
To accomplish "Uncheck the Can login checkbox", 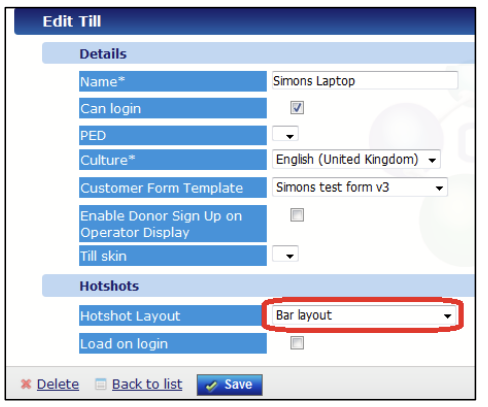I will pos(297,108).
